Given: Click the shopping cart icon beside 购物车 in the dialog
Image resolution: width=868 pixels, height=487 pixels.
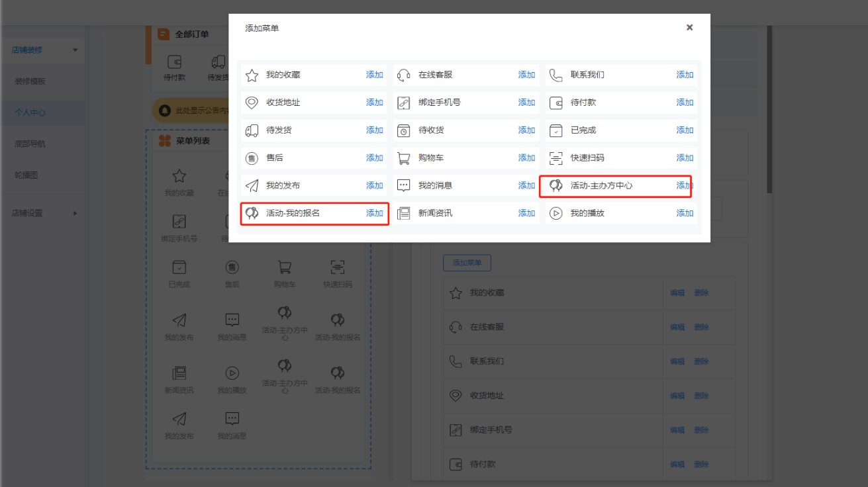Looking at the screenshot, I should coord(403,158).
